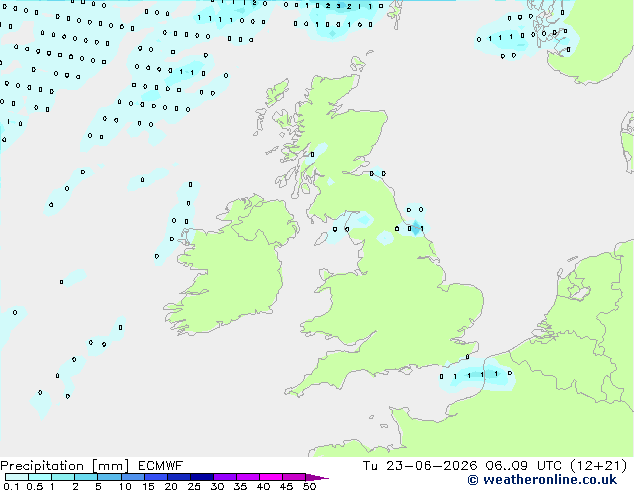This screenshot has width=634, height=490.
Task: Click the 'Tu 23-06-2026' date text
Action: click(420, 466)
